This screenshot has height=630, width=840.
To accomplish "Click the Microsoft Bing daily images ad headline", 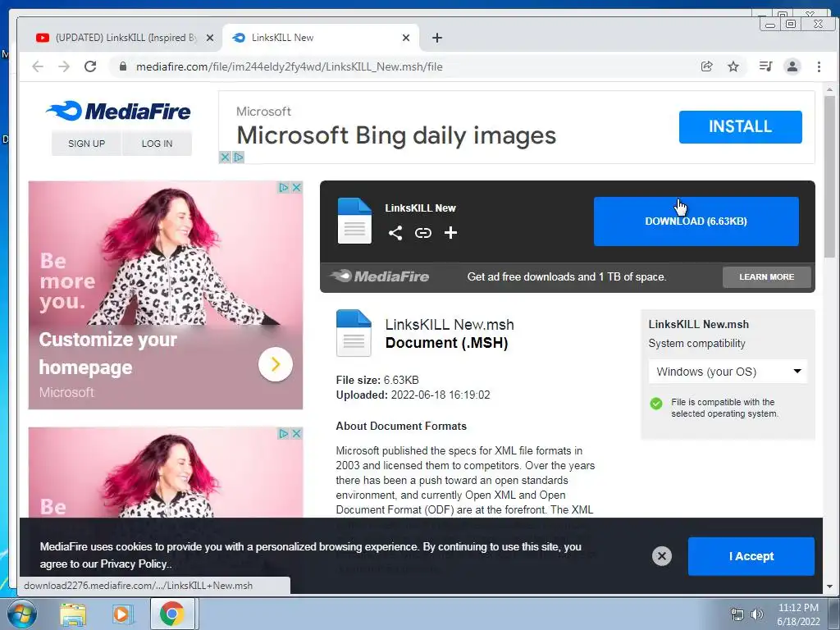I will (x=396, y=135).
